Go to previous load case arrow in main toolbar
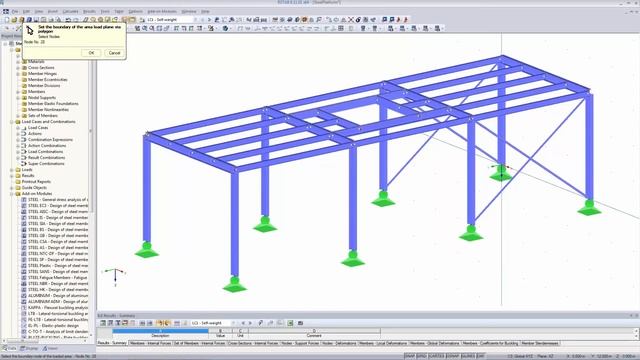This screenshot has width=640, height=360. click(x=202, y=20)
